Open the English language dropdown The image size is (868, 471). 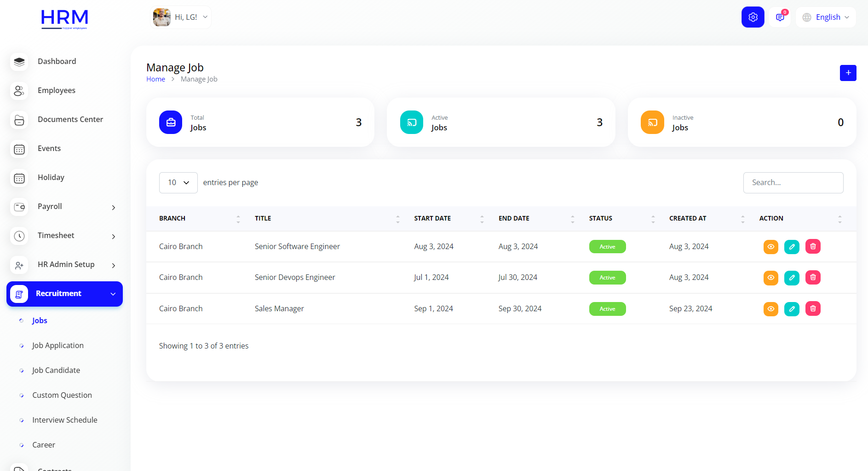826,17
